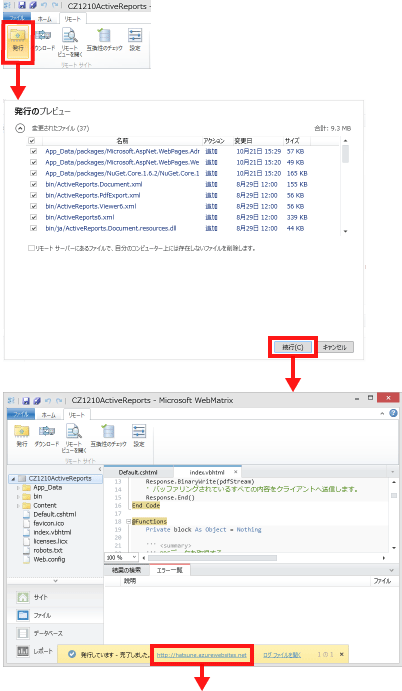The height and width of the screenshot is (691, 402).
Task: Uncheck bin/ActiveReports6.xml checkbox
Action: point(34,217)
